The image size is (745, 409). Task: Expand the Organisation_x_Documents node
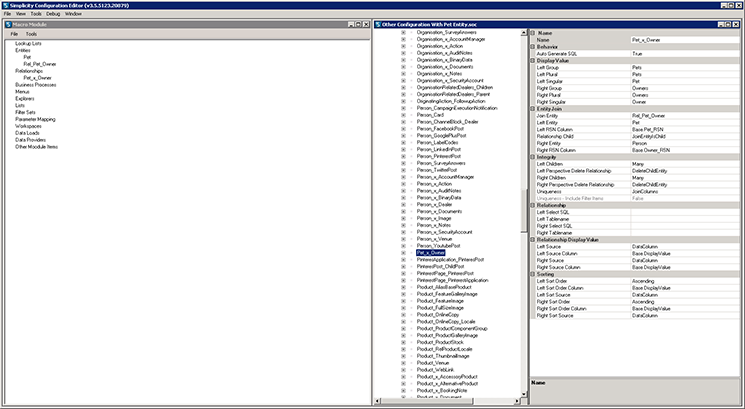(403, 67)
